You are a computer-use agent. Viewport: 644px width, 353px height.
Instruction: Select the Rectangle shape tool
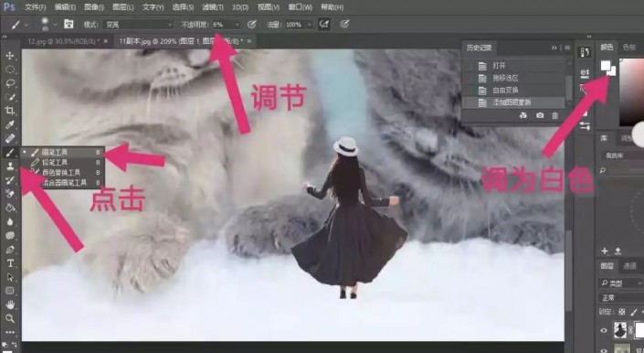(x=10, y=291)
